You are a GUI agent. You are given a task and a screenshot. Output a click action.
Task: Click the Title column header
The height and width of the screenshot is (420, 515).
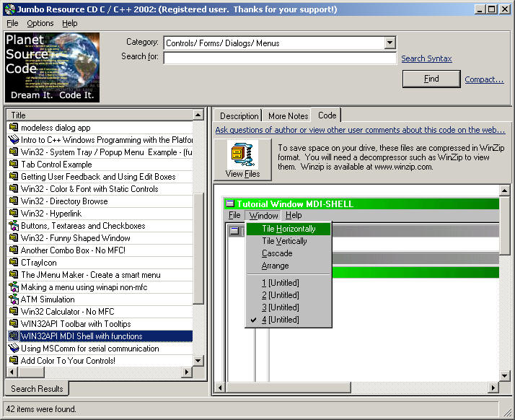[x=100, y=115]
